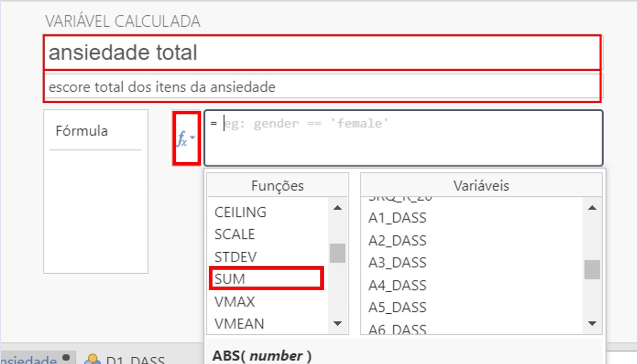
Task: Edit the variable description field
Action: tap(322, 87)
